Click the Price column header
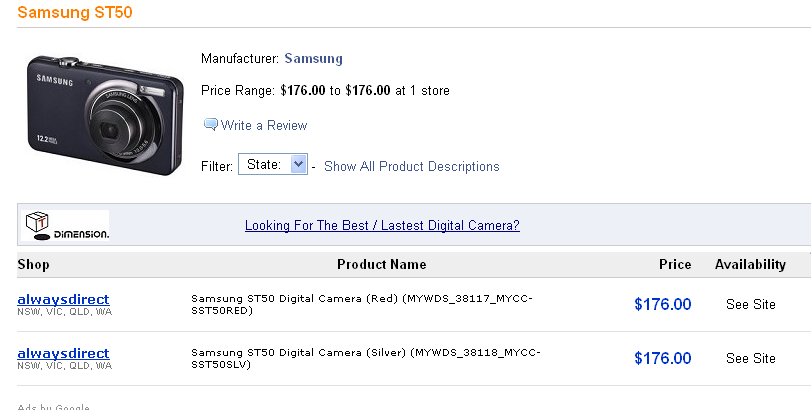The height and width of the screenshot is (410, 811). pos(675,265)
